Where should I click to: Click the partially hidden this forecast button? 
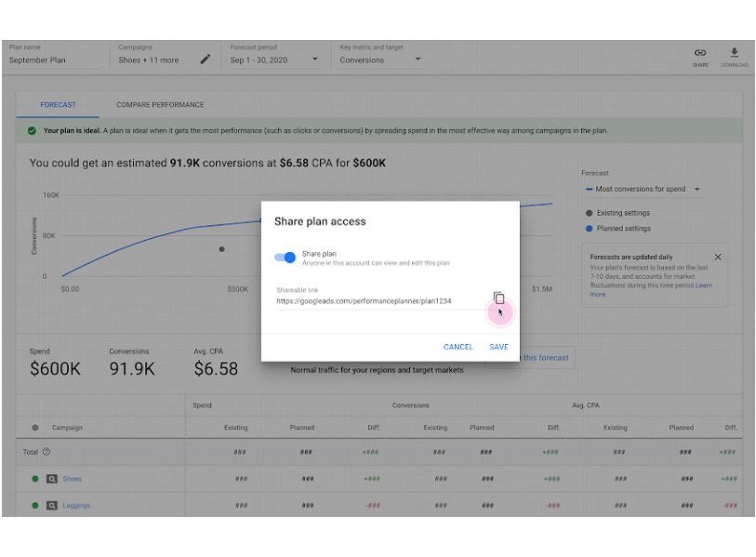pyautogui.click(x=548, y=358)
